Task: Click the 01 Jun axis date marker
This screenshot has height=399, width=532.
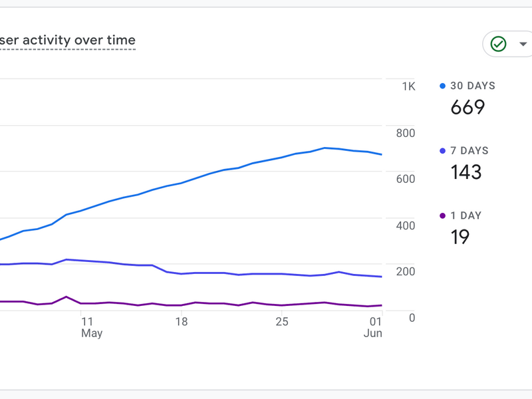Action: click(x=373, y=327)
